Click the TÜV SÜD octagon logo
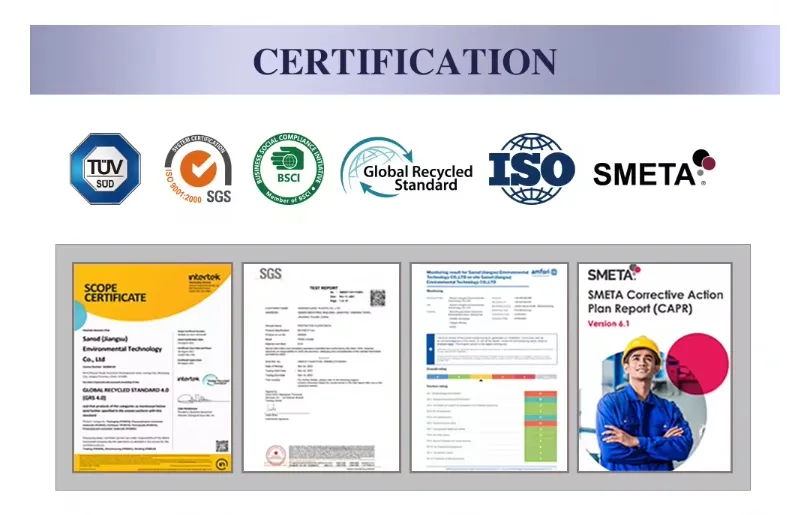 105,169
